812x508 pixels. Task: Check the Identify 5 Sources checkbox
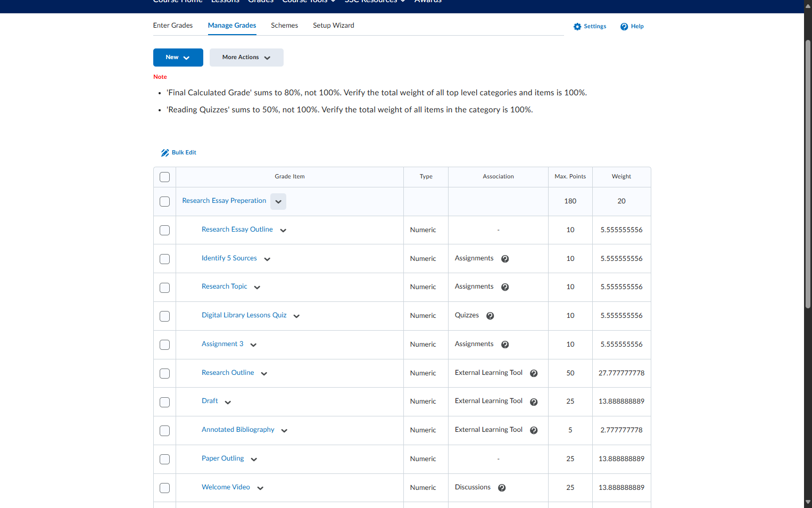click(x=165, y=259)
